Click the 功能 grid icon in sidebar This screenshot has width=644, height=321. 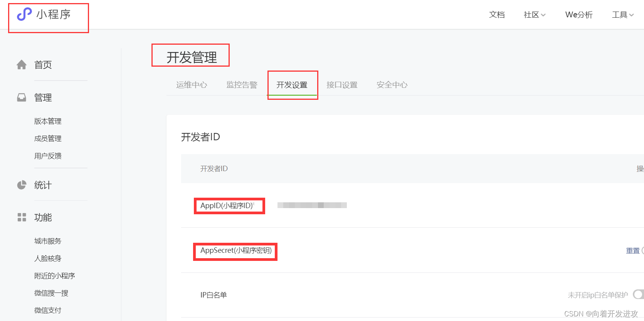[x=22, y=217]
